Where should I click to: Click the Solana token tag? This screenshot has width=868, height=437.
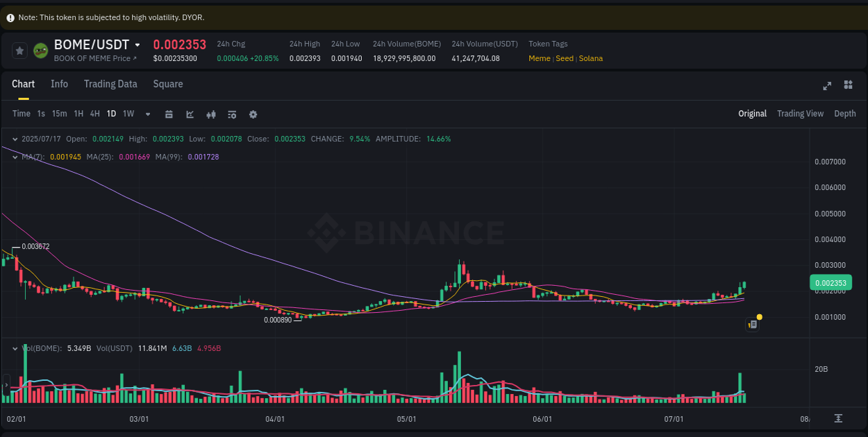pos(590,58)
